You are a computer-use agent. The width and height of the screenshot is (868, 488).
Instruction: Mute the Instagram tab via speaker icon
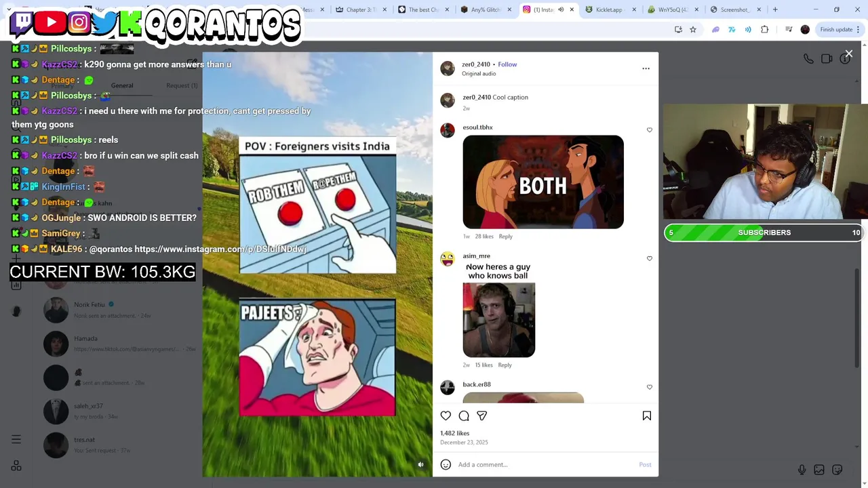tap(561, 9)
